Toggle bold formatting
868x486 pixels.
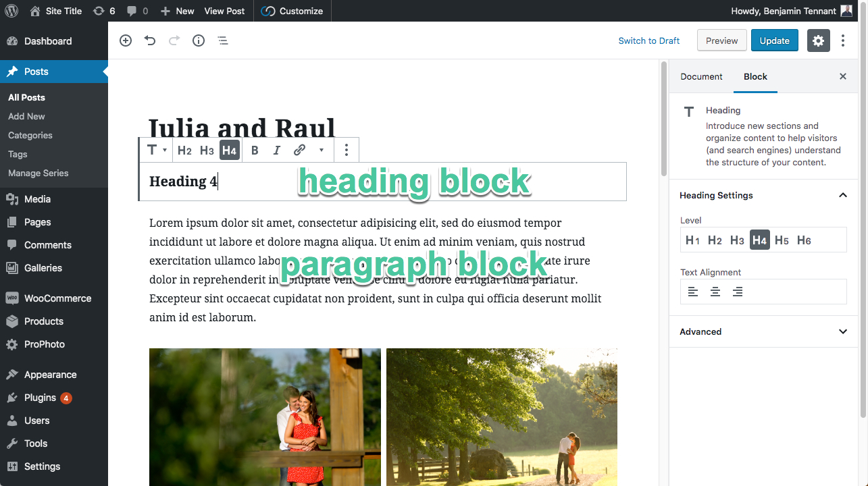[x=255, y=150]
